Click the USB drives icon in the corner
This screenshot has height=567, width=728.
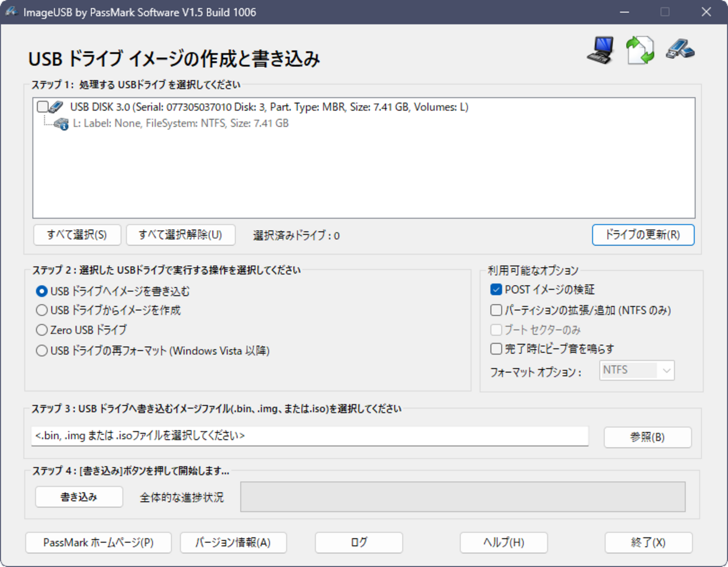point(680,50)
